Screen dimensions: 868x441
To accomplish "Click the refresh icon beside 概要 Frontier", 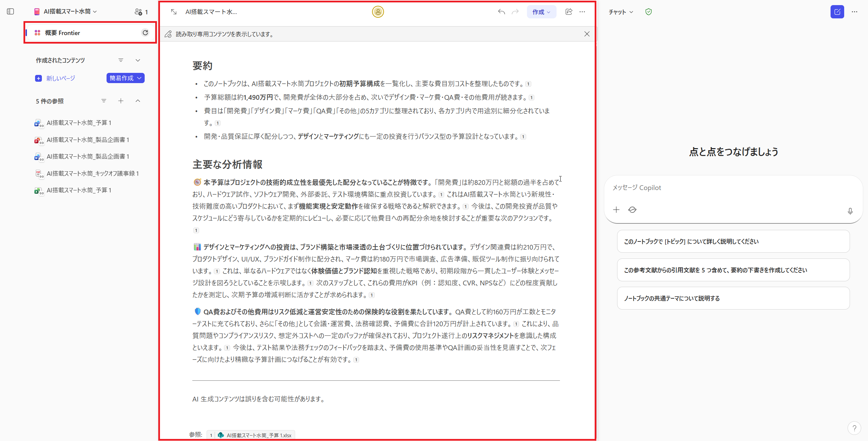I will tap(145, 33).
